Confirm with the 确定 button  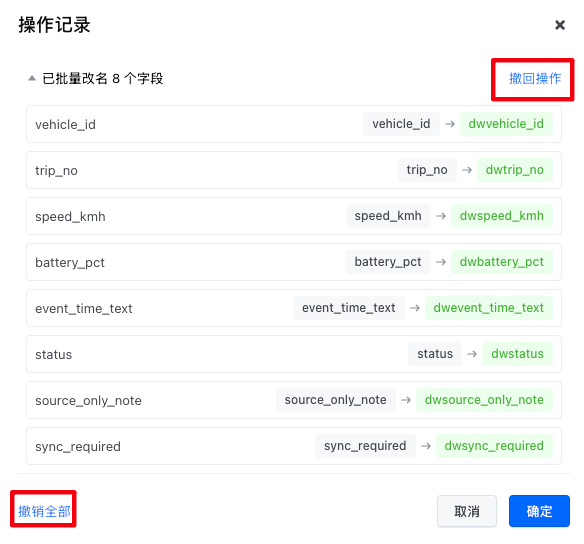click(x=539, y=511)
